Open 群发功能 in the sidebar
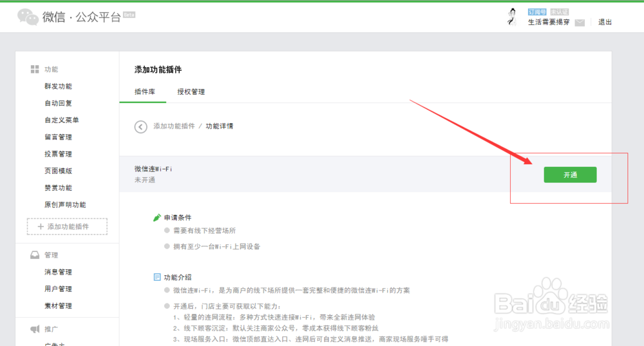 coord(59,86)
